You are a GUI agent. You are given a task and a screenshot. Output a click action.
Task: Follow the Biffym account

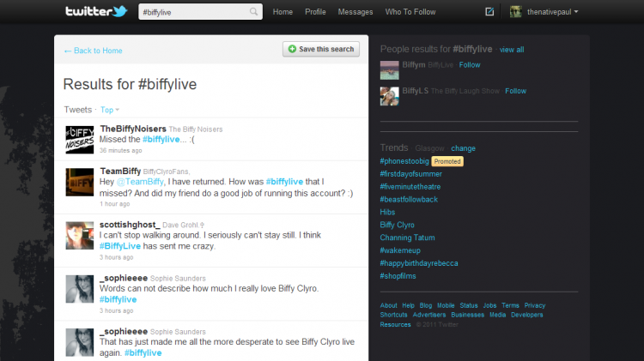pyautogui.click(x=470, y=65)
